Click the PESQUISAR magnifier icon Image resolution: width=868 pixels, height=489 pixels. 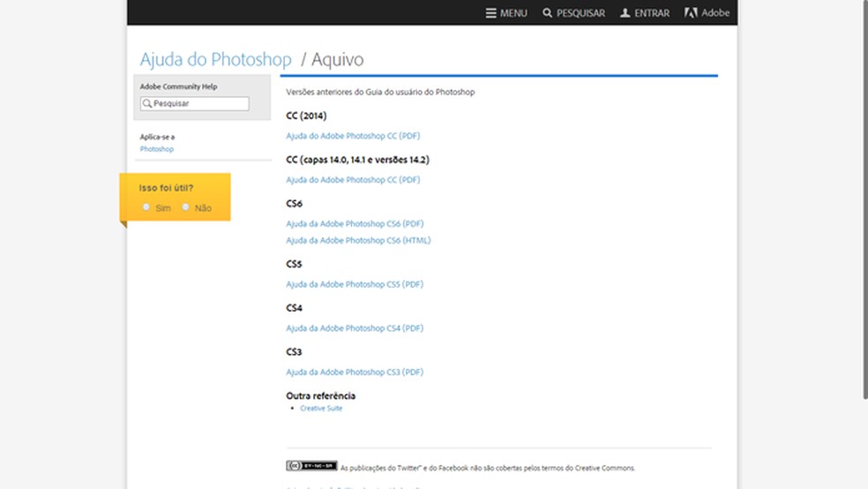pos(547,12)
